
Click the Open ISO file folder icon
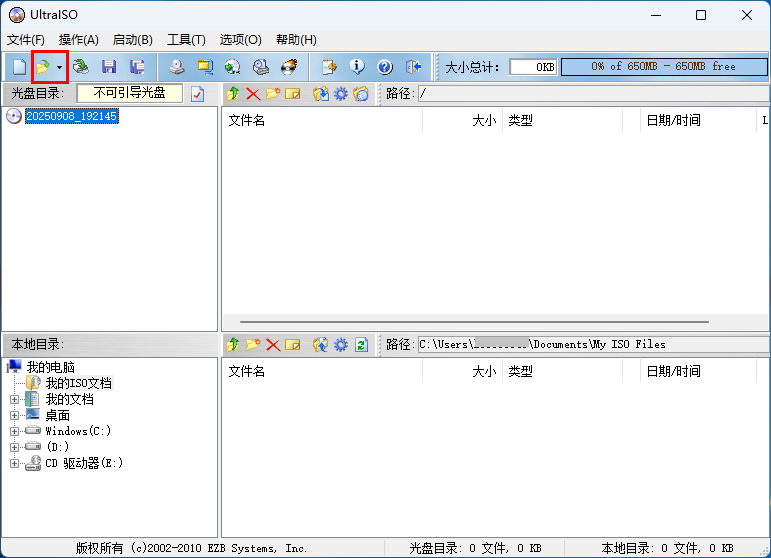pos(43,67)
